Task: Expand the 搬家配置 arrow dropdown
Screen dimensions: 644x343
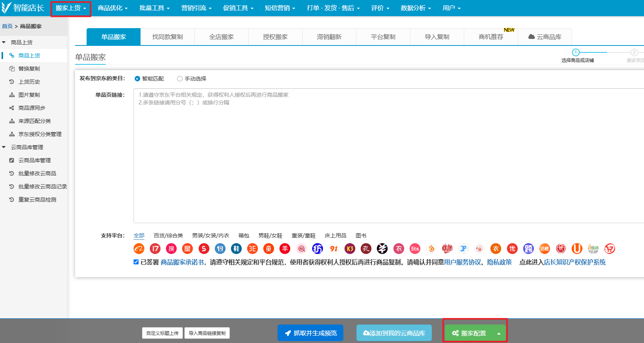Action: 499,333
